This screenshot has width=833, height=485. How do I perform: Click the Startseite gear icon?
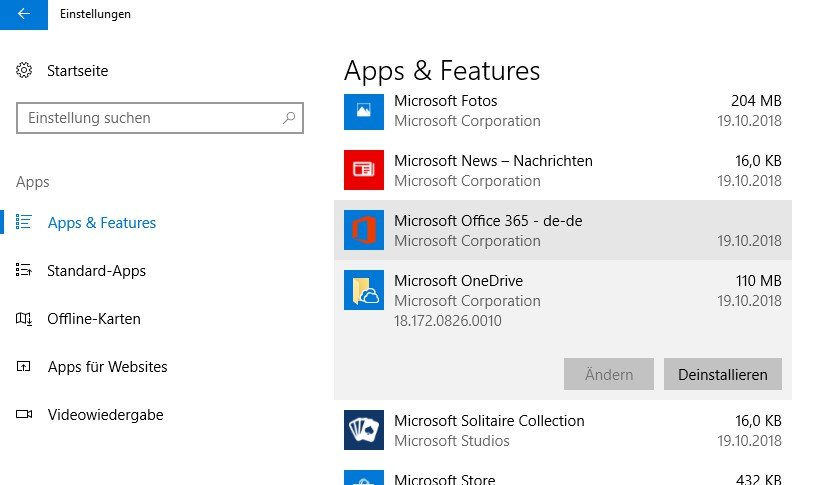(25, 71)
